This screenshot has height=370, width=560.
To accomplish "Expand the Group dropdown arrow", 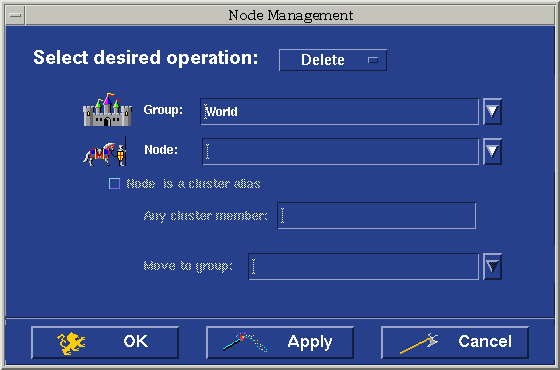I will [x=492, y=111].
